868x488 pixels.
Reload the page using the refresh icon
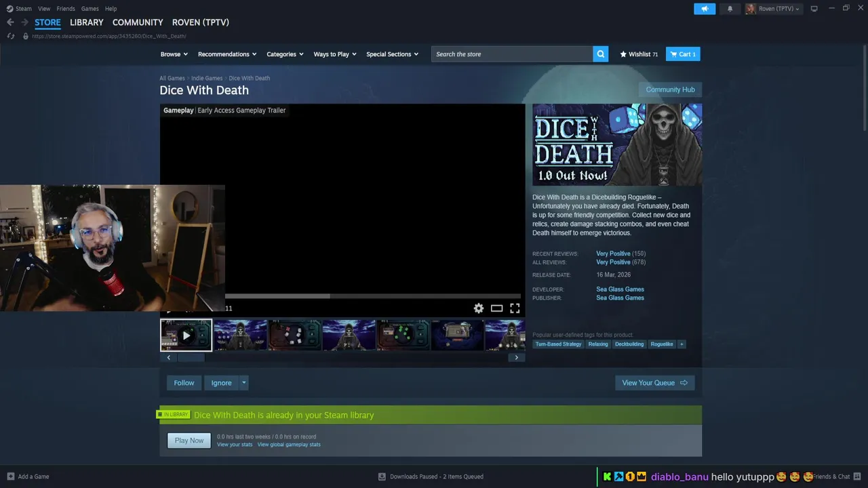click(x=10, y=36)
